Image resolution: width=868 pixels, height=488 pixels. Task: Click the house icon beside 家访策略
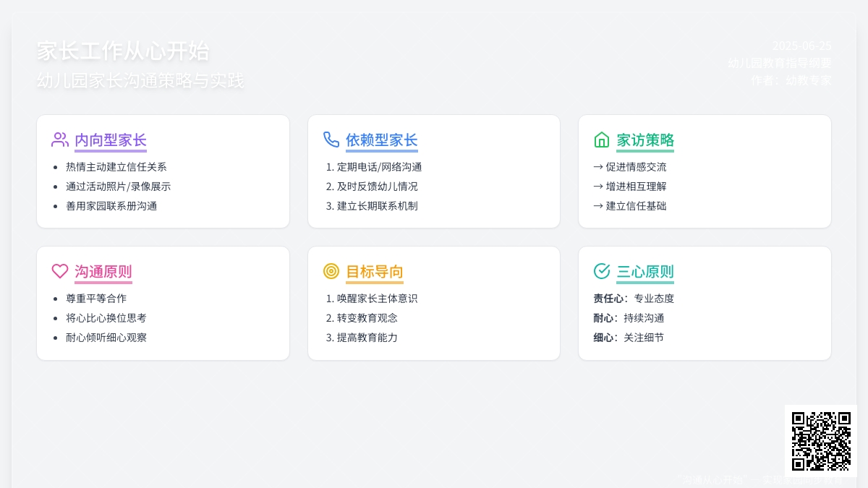602,140
